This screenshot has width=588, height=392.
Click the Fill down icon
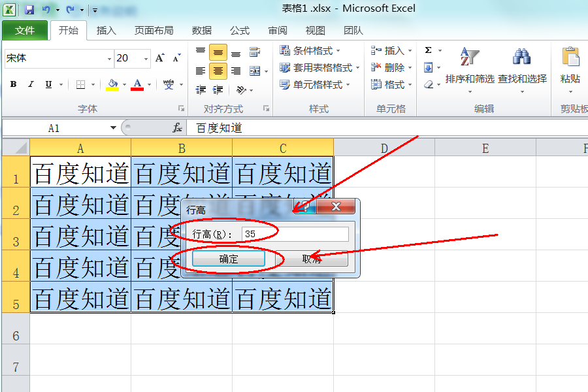(428, 67)
